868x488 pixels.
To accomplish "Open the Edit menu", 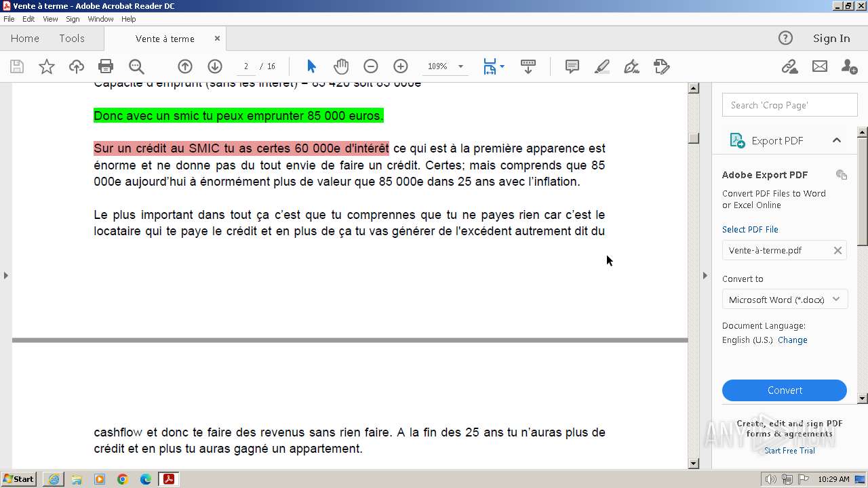I will pyautogui.click(x=28, y=19).
